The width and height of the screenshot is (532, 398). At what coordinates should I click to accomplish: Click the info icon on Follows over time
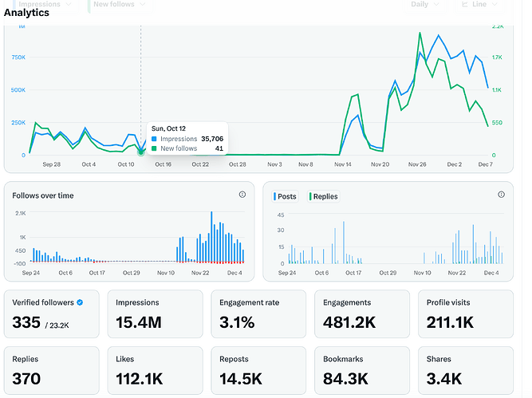click(x=242, y=195)
